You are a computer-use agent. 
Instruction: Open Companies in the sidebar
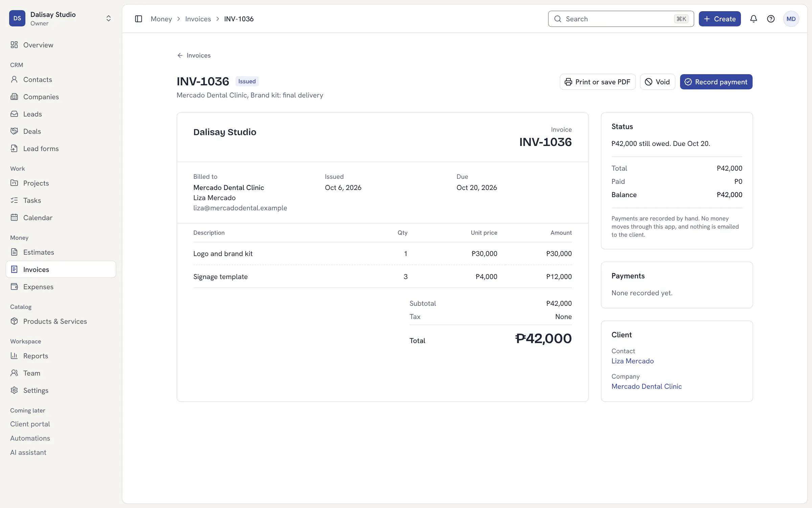(61, 97)
